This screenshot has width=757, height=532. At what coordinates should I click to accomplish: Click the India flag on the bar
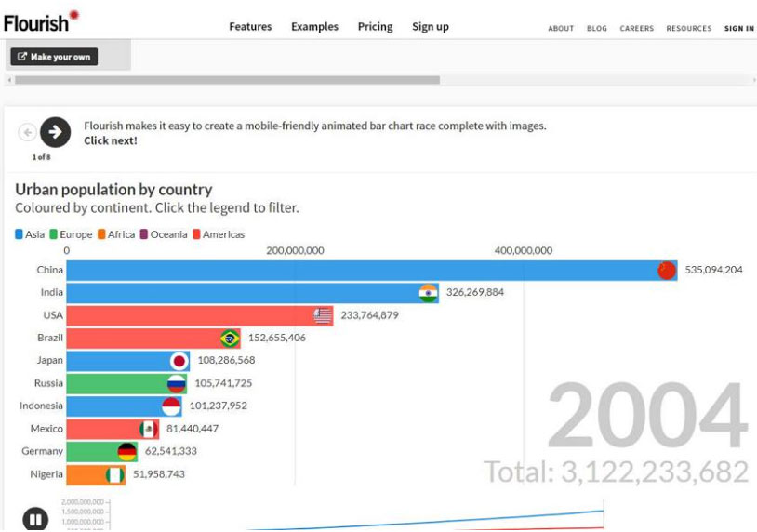428,293
